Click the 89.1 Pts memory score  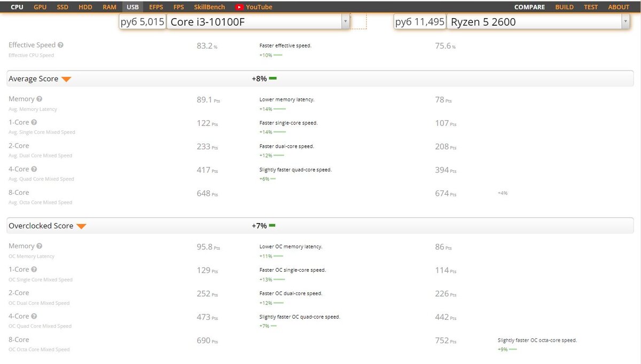click(208, 99)
